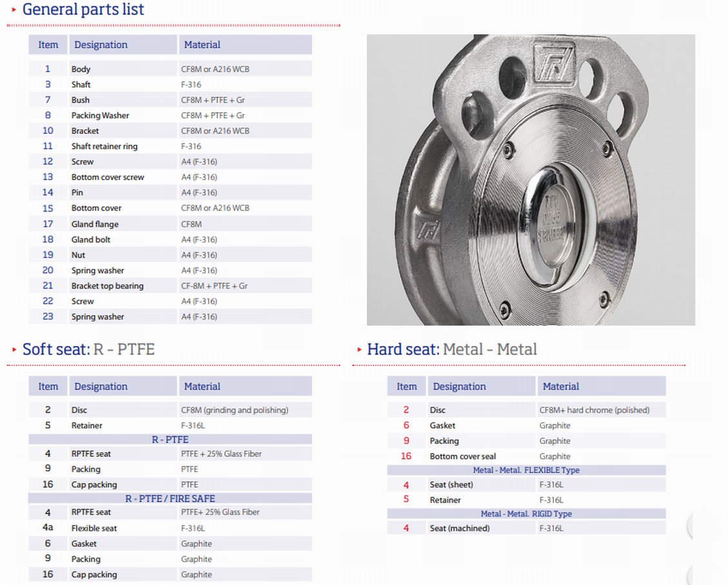Click the 'Item' header in the general parts table
This screenshot has width=728, height=585.
[48, 44]
